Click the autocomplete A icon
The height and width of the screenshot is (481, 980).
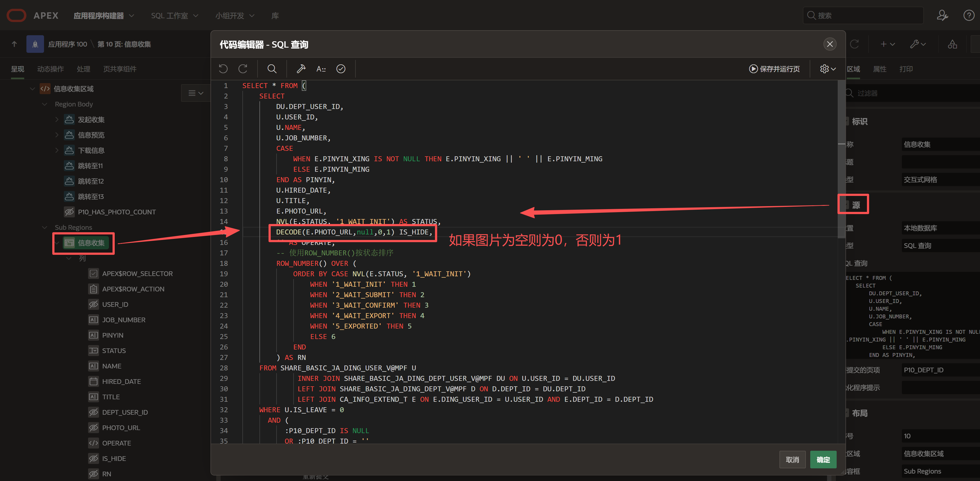tap(321, 69)
